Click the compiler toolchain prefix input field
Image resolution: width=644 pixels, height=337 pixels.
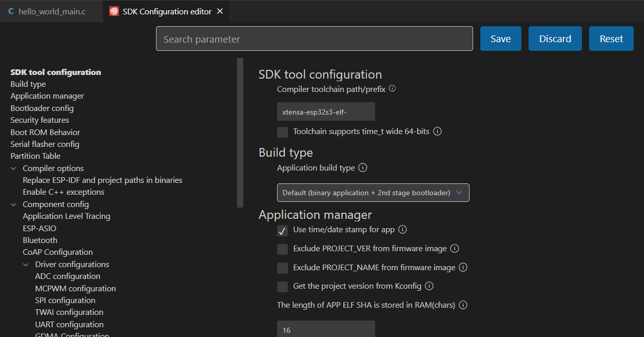point(326,111)
